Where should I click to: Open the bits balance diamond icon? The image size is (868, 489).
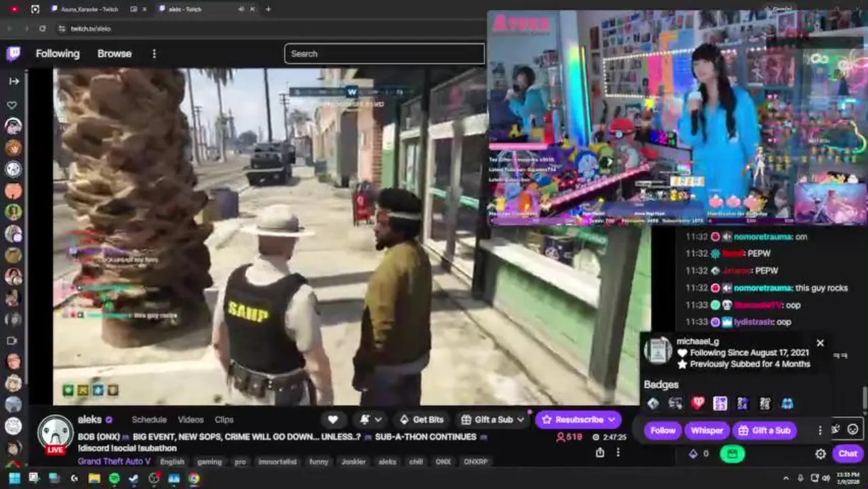click(693, 454)
